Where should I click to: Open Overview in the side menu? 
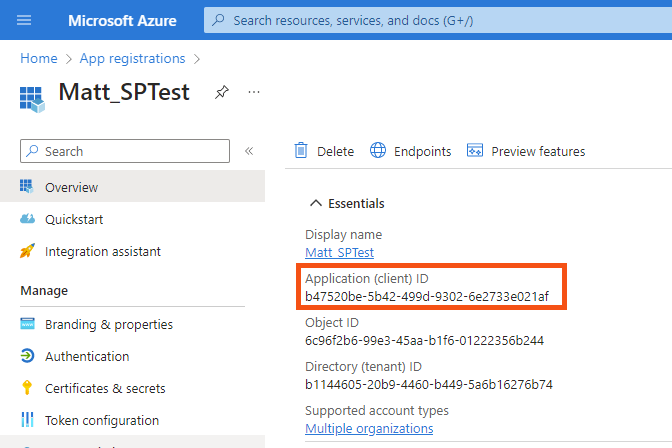71,187
